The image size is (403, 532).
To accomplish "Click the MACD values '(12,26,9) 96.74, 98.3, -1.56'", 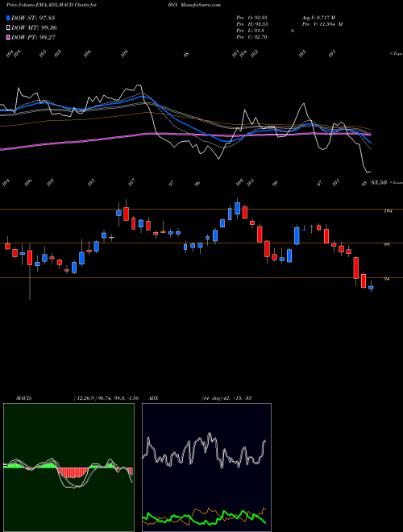I will [106, 398].
